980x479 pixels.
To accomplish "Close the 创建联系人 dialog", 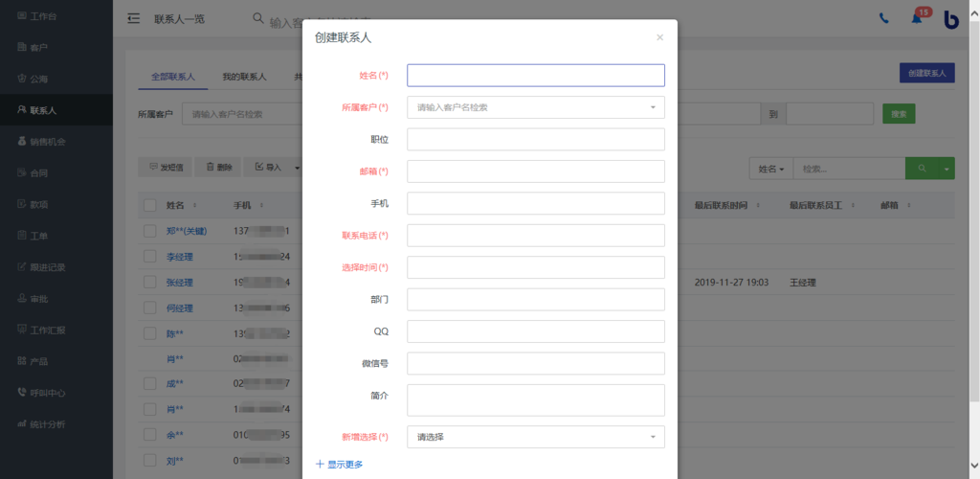I will (x=660, y=37).
